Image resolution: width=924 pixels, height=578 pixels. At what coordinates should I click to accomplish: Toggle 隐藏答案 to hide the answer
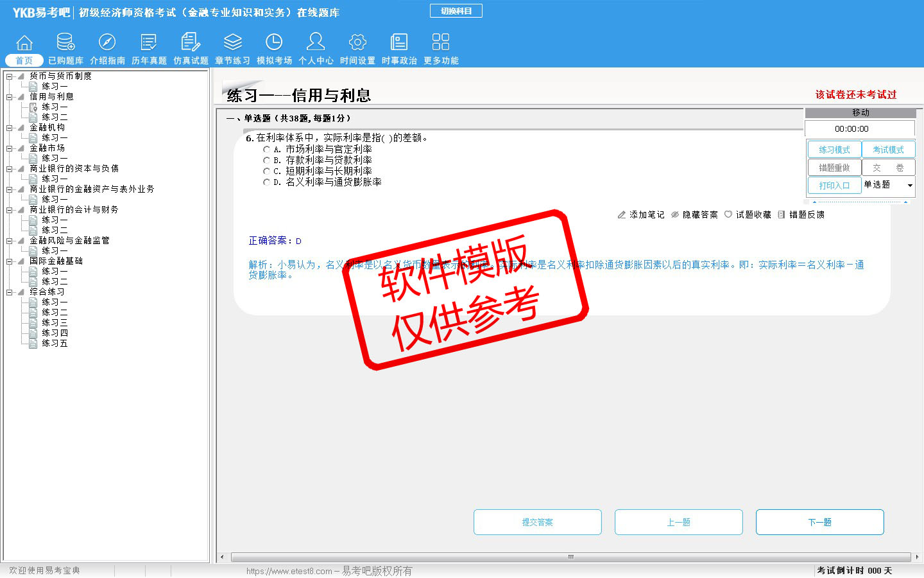click(x=694, y=215)
